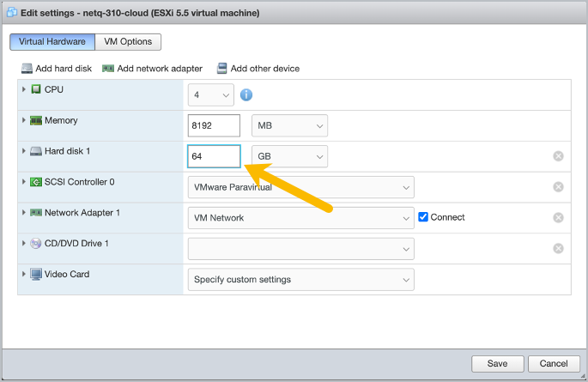Click the hard disk size field

[x=214, y=156]
